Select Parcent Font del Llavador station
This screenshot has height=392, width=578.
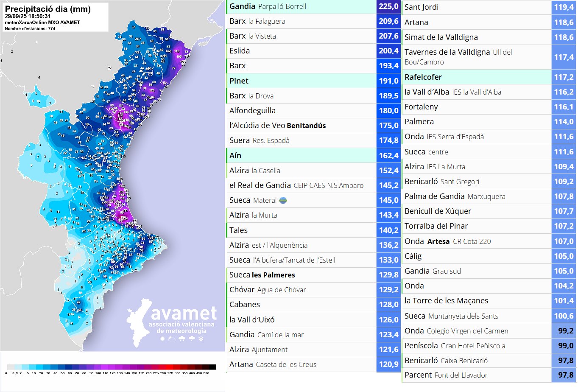489,375
